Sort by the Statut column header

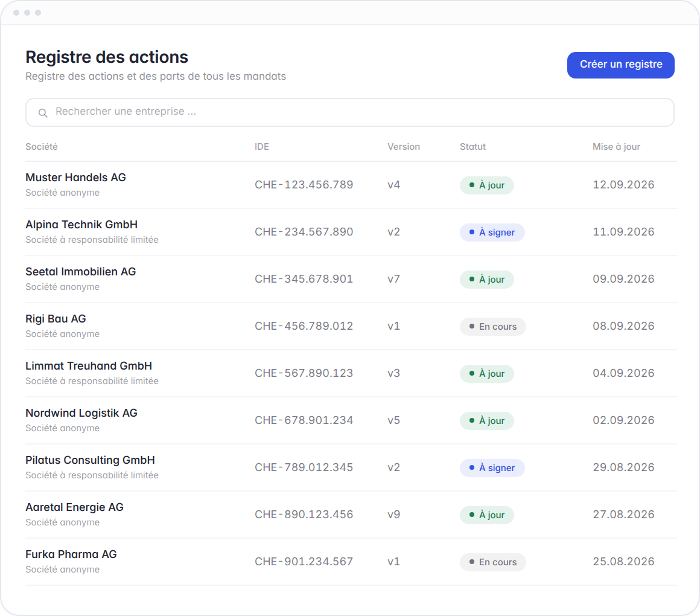pos(472,147)
